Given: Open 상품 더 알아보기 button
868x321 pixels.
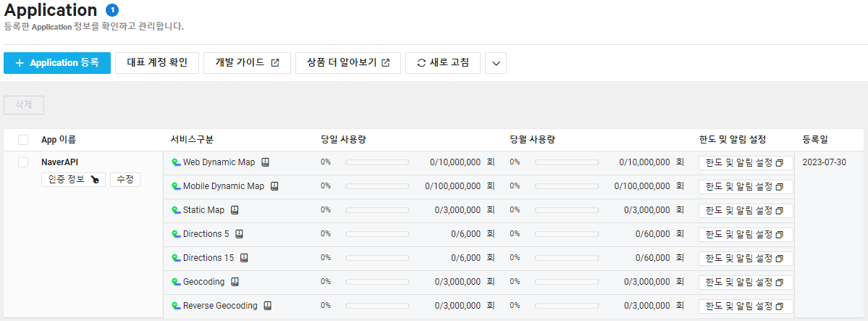Looking at the screenshot, I should point(348,63).
